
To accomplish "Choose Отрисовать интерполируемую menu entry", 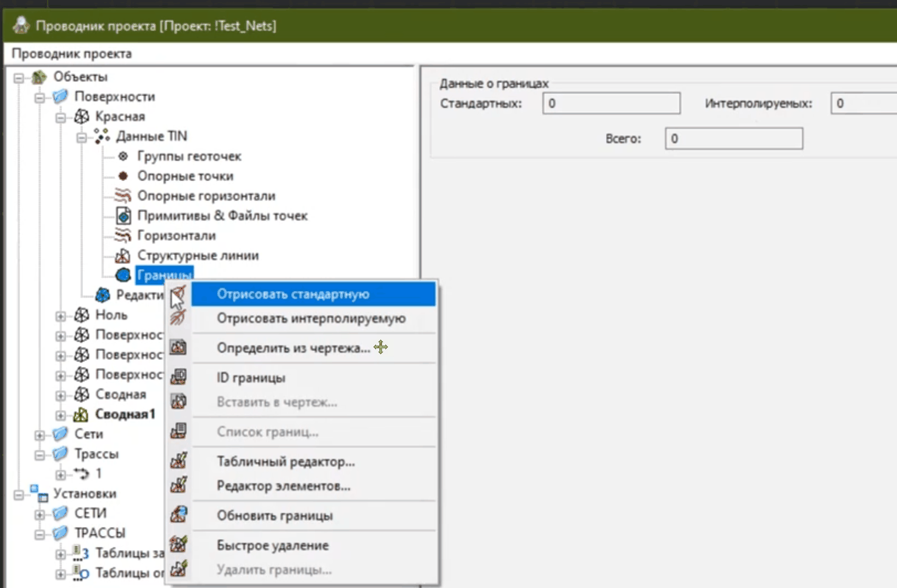I will pos(311,318).
